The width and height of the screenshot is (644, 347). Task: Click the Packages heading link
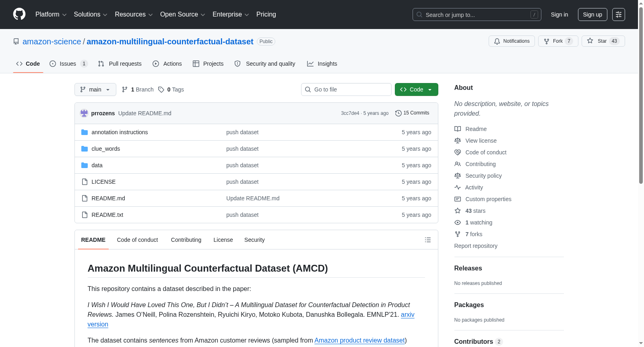[469, 305]
